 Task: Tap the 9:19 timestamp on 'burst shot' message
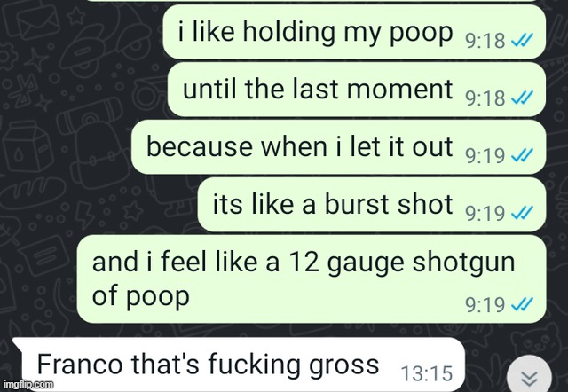485,213
